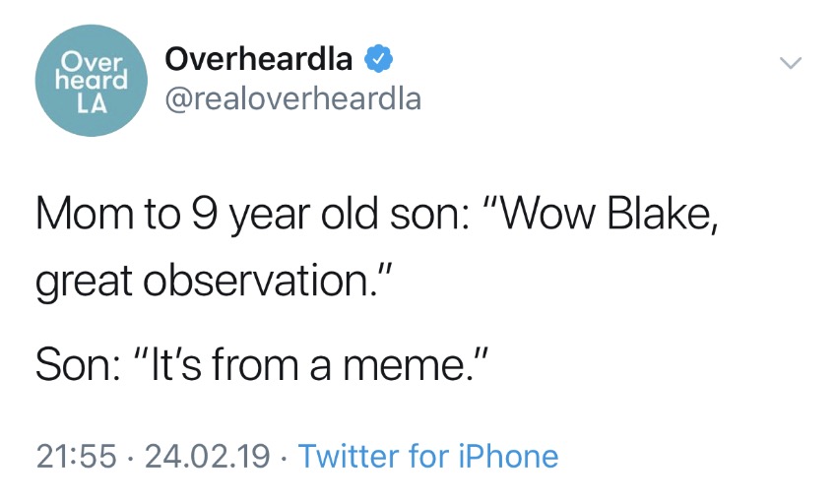The image size is (835, 504).
Task: Click the blue verified badge
Action: [379, 58]
